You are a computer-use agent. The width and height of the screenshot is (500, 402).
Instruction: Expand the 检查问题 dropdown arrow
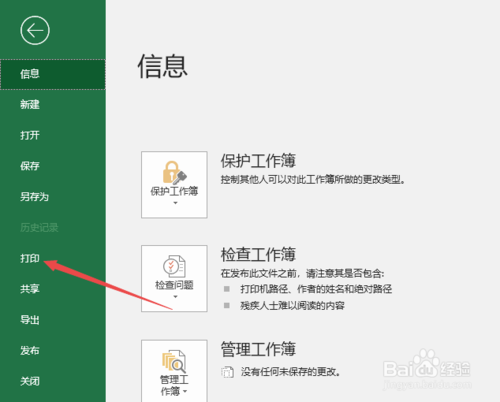(175, 297)
